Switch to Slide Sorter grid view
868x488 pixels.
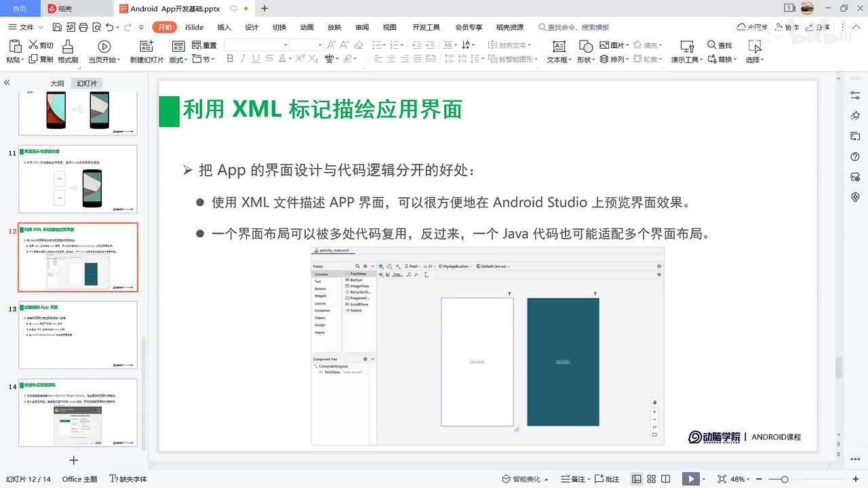[651, 479]
